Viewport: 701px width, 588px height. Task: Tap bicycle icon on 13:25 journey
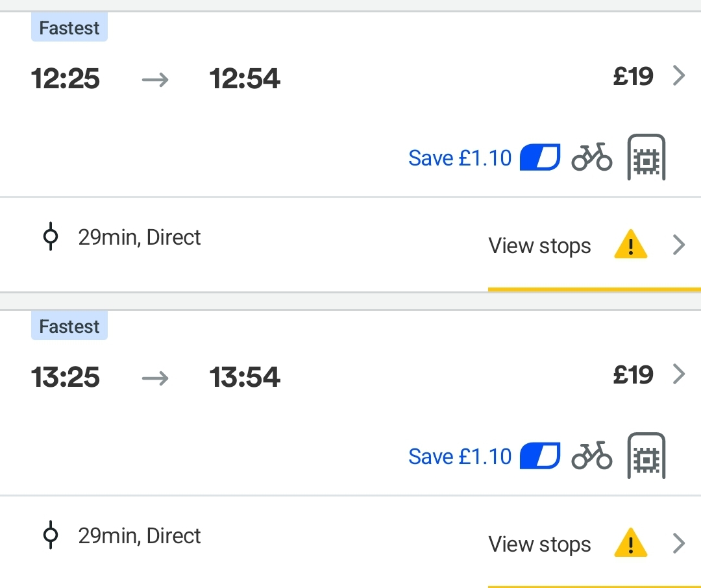pyautogui.click(x=591, y=456)
